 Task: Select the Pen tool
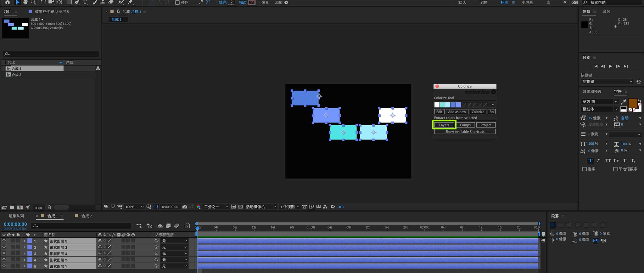click(77, 2)
